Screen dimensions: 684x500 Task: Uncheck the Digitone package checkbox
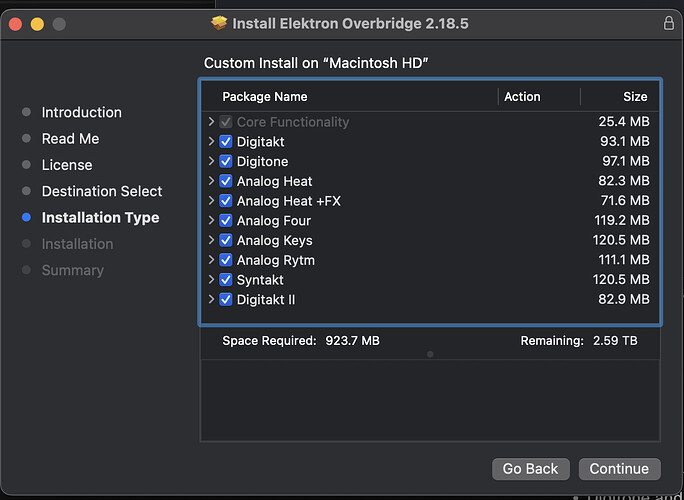pyautogui.click(x=226, y=161)
